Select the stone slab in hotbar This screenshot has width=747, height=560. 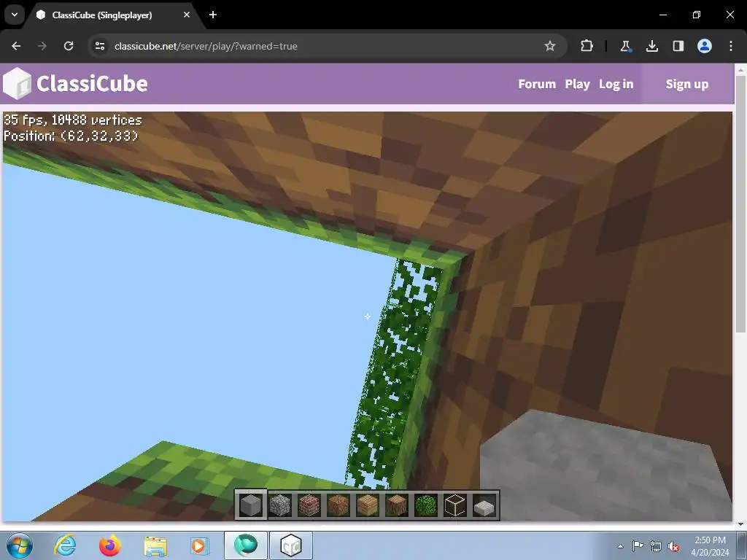[484, 507]
